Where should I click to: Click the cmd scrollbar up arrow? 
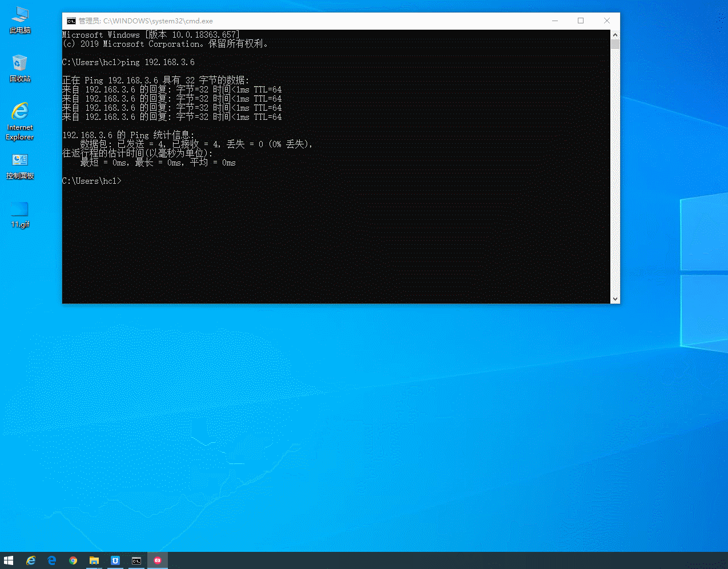615,35
